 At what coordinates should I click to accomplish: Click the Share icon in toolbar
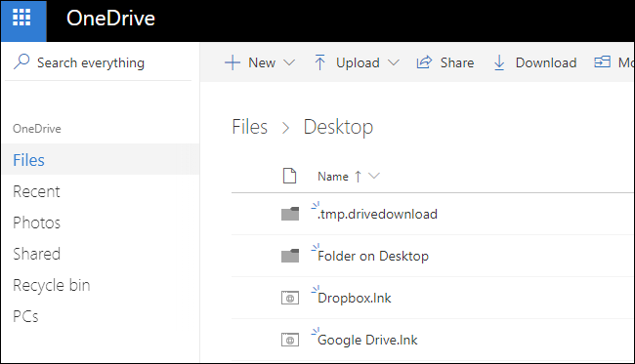(424, 62)
